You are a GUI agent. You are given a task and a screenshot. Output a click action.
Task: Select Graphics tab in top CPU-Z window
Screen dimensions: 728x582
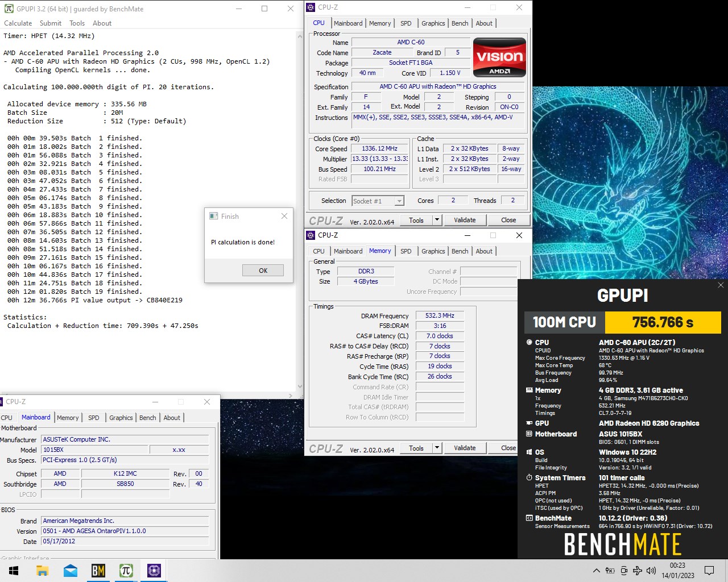[x=433, y=23]
